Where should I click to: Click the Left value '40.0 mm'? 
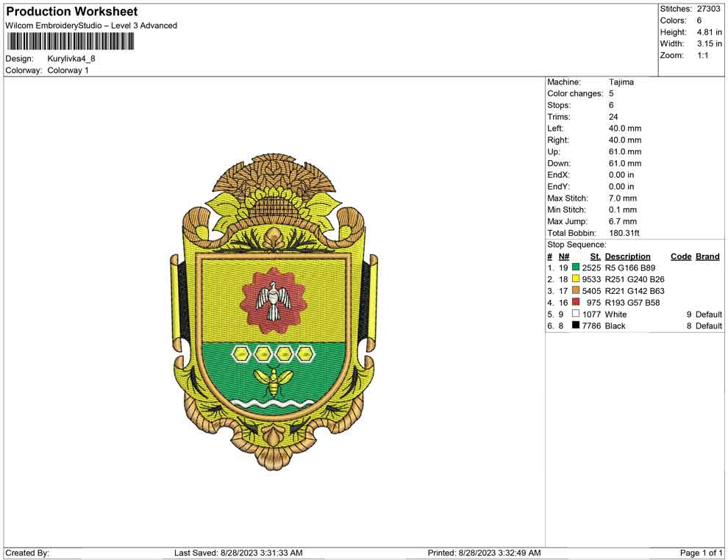(625, 129)
